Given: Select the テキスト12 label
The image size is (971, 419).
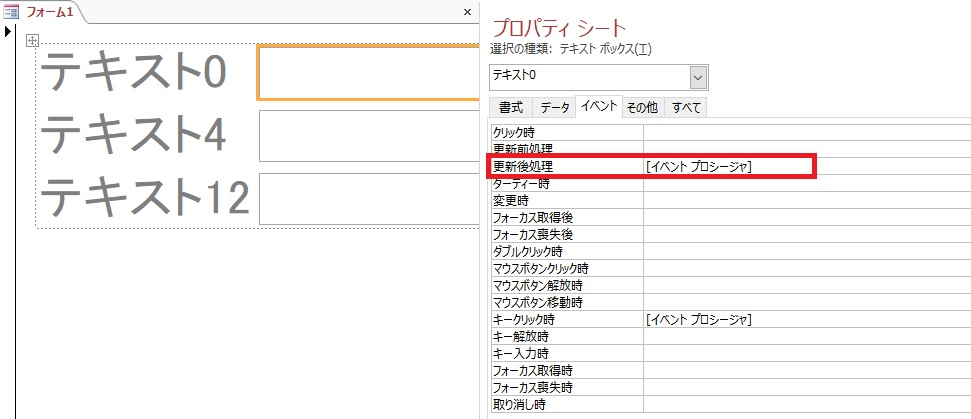Looking at the screenshot, I should click(x=144, y=196).
